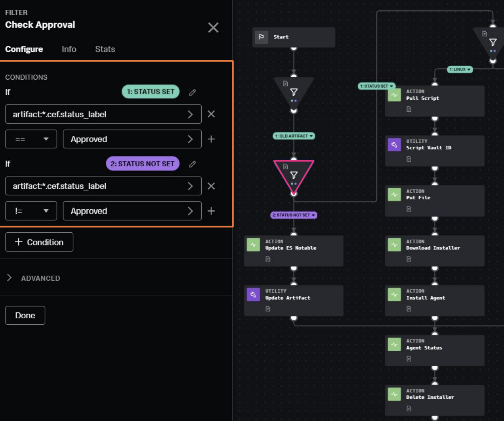Image resolution: width=504 pixels, height=421 pixels.
Task: Click the Update ES Notable action icon
Action: [x=253, y=245]
